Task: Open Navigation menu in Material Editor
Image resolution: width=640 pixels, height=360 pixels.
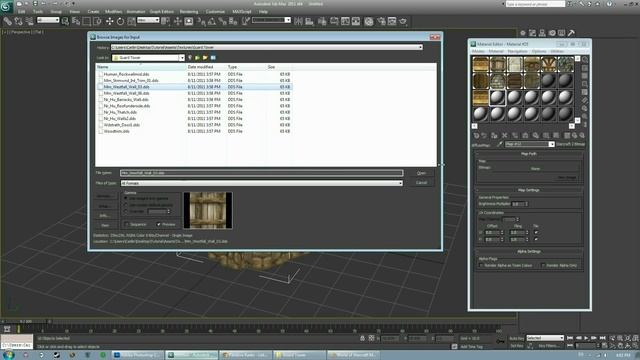Action: coord(517,51)
